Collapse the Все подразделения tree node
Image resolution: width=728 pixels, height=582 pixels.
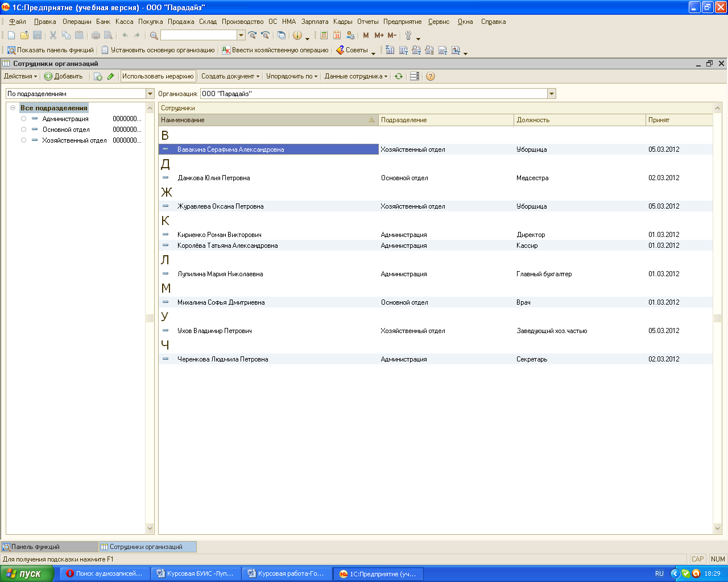click(13, 108)
